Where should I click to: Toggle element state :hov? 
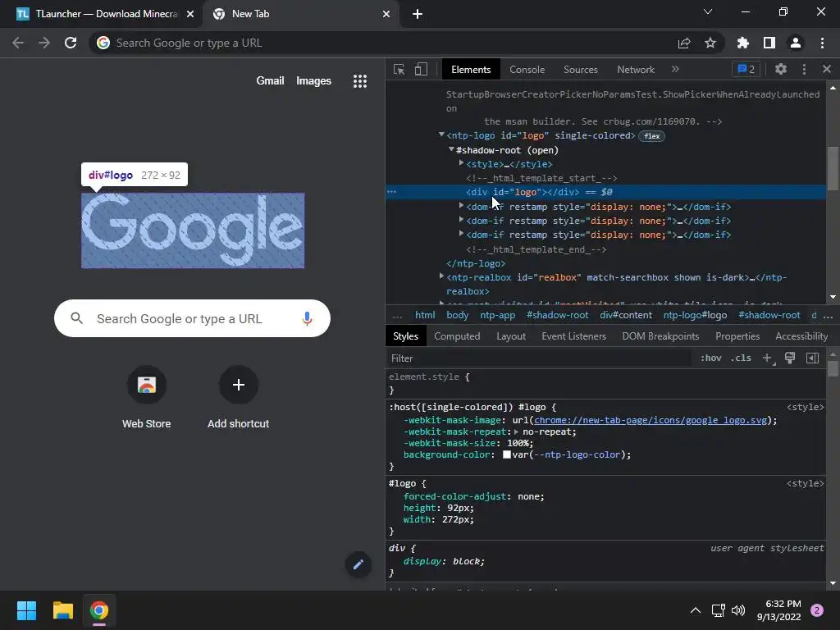tap(711, 358)
